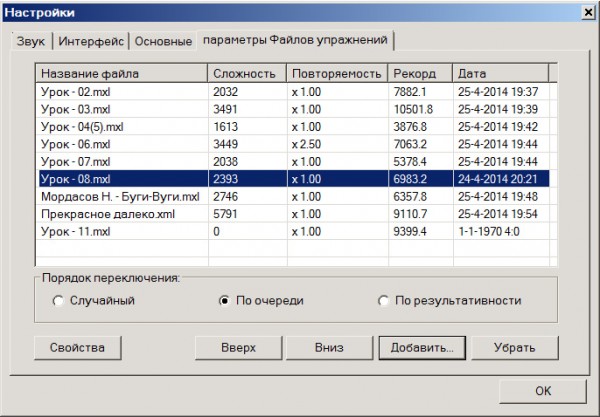600x417 pixels.
Task: Confirm settings with OK button
Action: (x=541, y=392)
